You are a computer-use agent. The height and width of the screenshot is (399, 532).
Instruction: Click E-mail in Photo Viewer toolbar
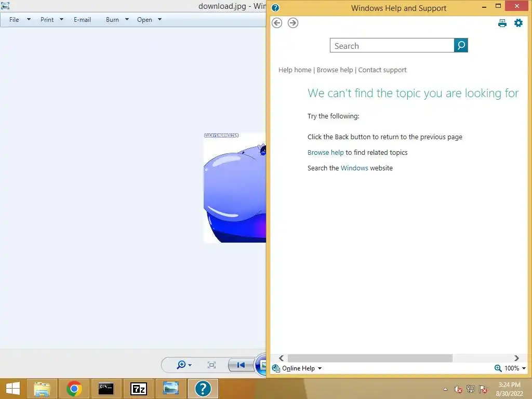tap(82, 20)
